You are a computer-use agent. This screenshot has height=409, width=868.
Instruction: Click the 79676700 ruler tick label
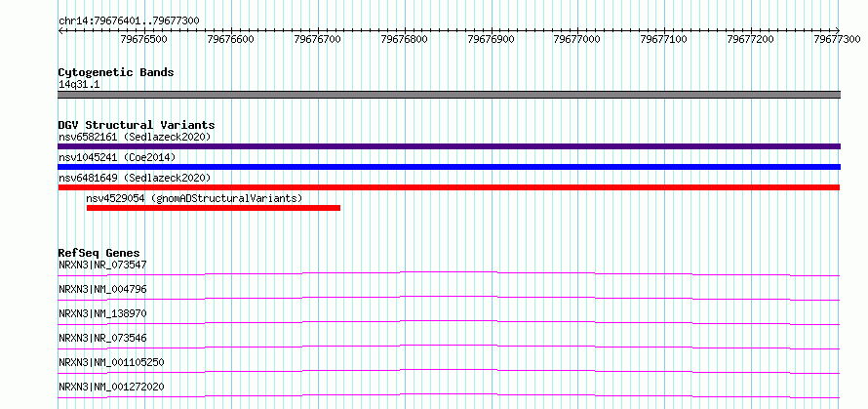(318, 39)
